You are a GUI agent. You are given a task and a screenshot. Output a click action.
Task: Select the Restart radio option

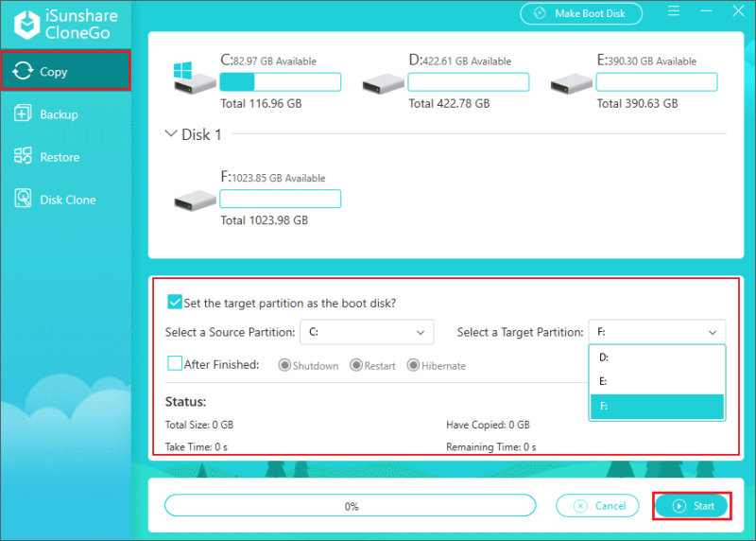coord(356,365)
